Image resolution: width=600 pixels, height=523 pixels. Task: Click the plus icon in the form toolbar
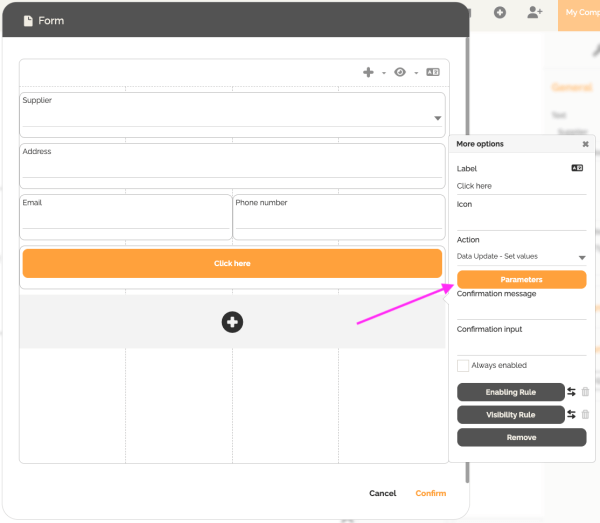click(368, 72)
